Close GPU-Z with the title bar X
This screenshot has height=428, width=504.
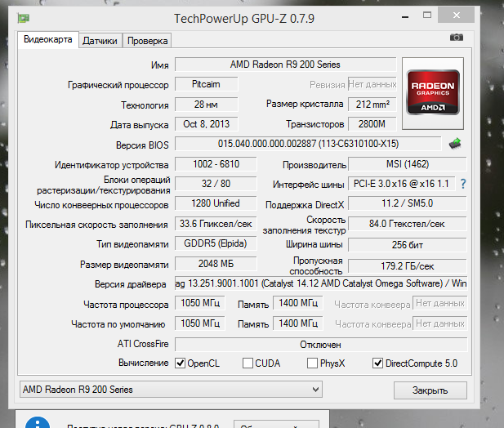456,15
